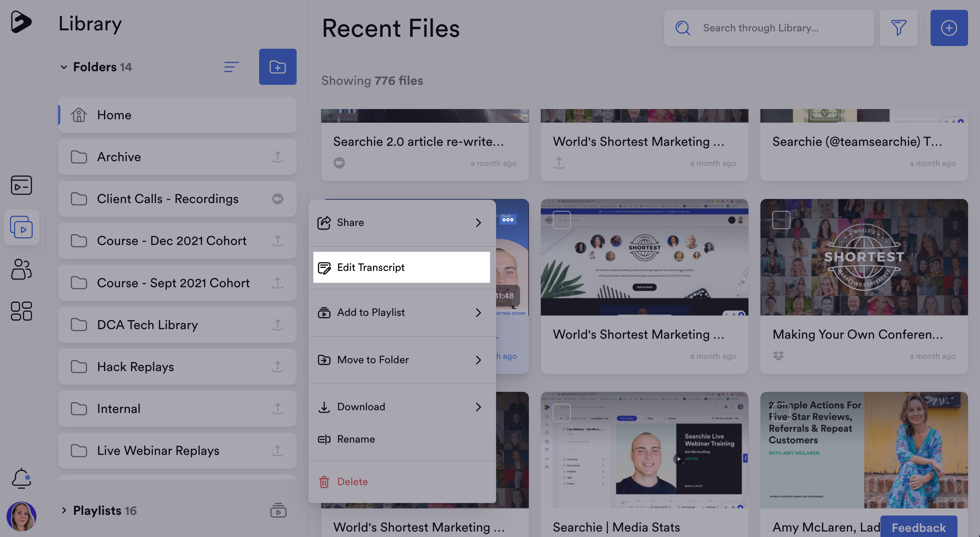
Task: Open Searchie (@teamsearchie) file title
Action: (x=857, y=141)
